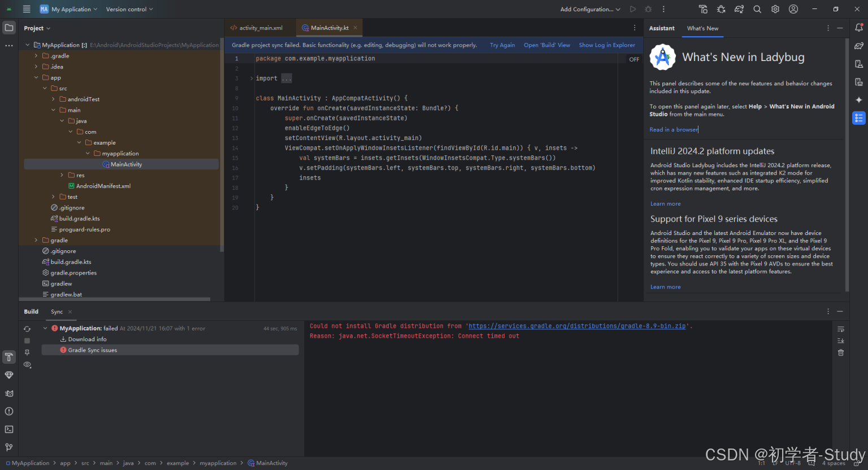The height and width of the screenshot is (470, 868).
Task: Click Open 'Build' View link
Action: [x=547, y=45]
